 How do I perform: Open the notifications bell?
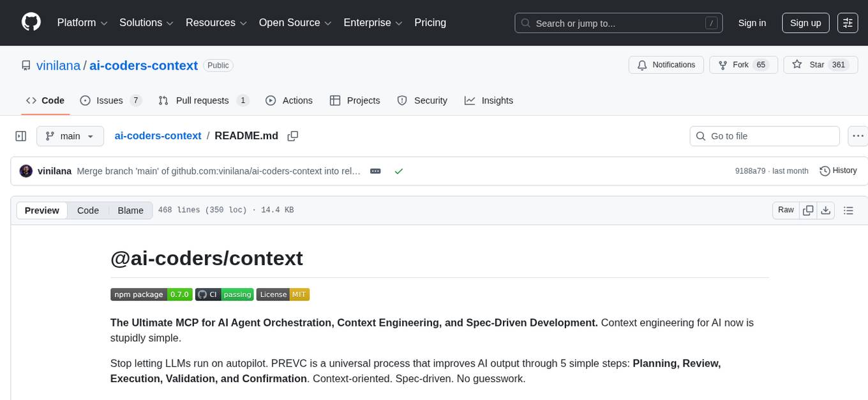[x=642, y=65]
